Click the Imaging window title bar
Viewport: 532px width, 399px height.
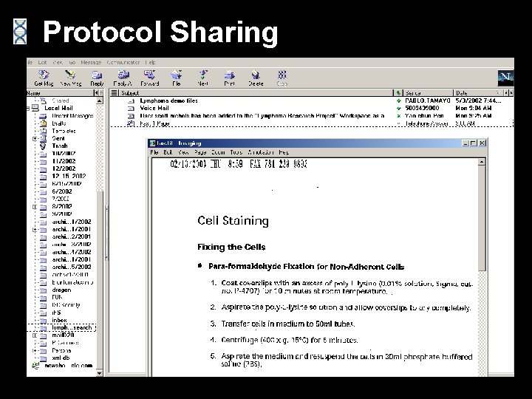305,143
